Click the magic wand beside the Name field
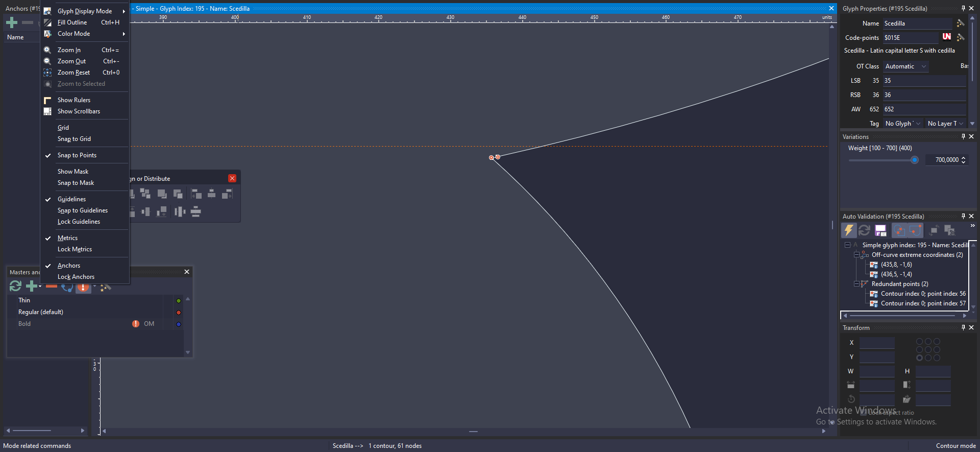980x452 pixels. (961, 23)
